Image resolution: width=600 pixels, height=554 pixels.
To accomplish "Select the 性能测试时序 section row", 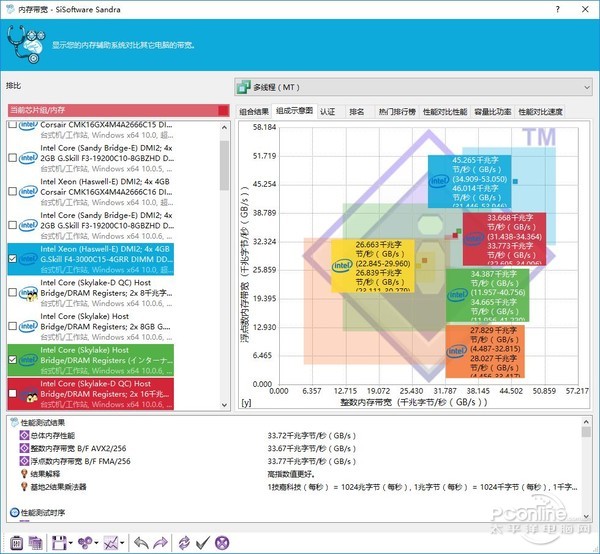I will pyautogui.click(x=295, y=512).
